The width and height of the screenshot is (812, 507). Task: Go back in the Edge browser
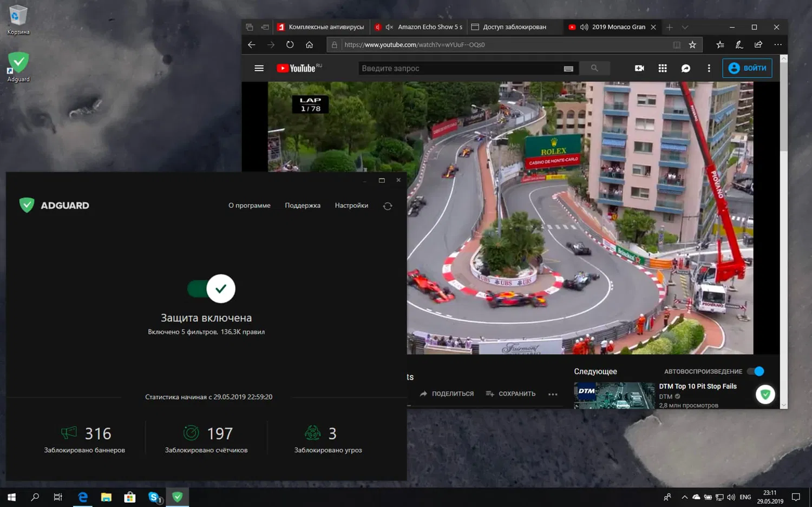(x=252, y=45)
